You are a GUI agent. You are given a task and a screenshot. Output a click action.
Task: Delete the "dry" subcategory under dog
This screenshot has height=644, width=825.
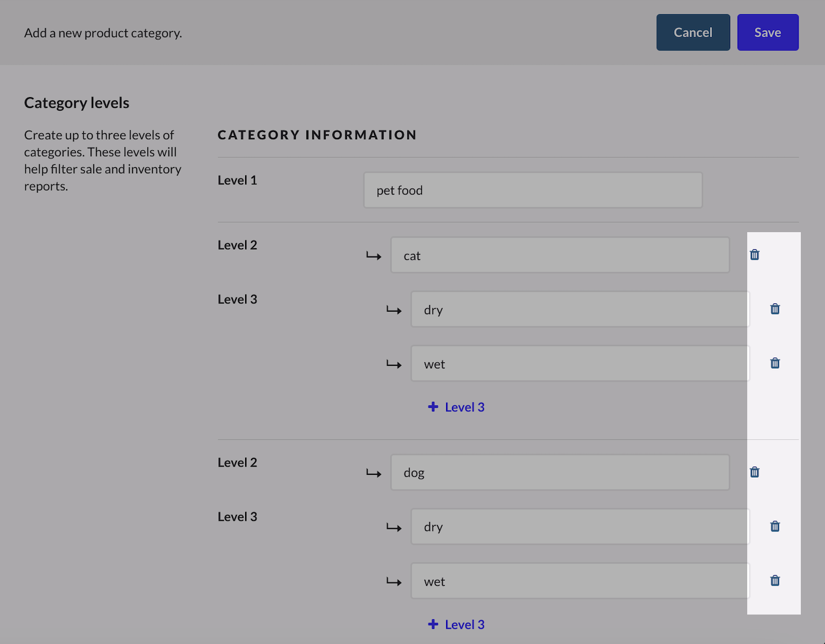[775, 526]
